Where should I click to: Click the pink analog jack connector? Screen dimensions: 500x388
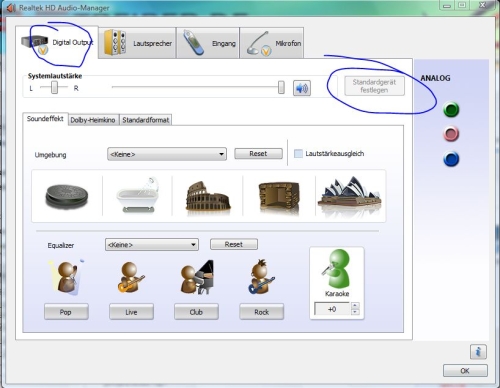(451, 134)
